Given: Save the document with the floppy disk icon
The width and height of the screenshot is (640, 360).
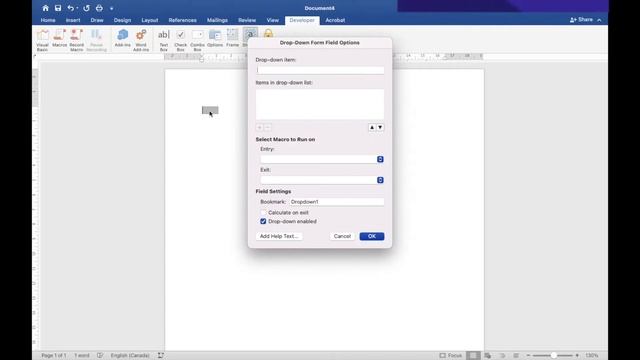Looking at the screenshot, I should pos(58,8).
